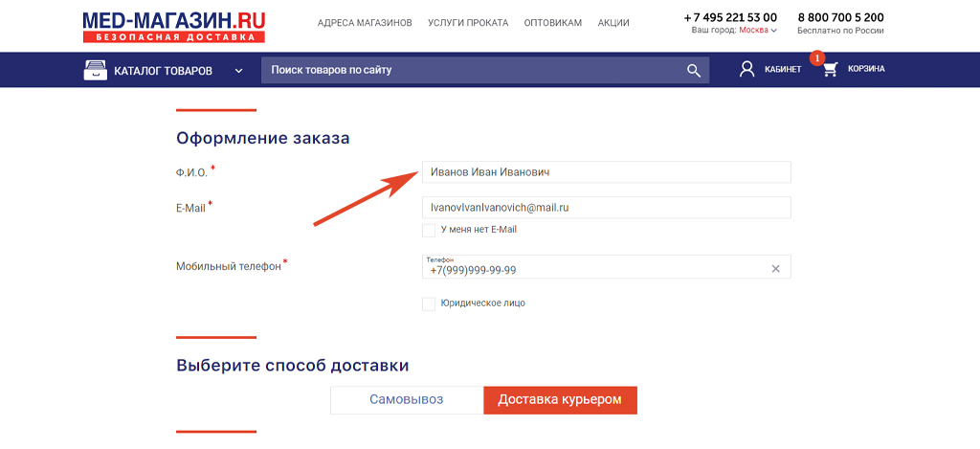Open Кабинет text link
The height and width of the screenshot is (449, 980).
[x=783, y=70]
